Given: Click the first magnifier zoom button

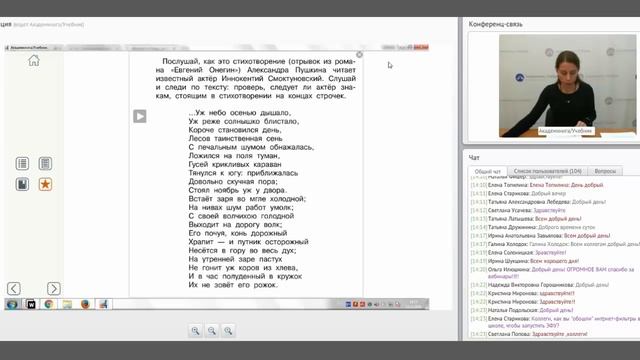Looking at the screenshot, I should click(196, 331).
